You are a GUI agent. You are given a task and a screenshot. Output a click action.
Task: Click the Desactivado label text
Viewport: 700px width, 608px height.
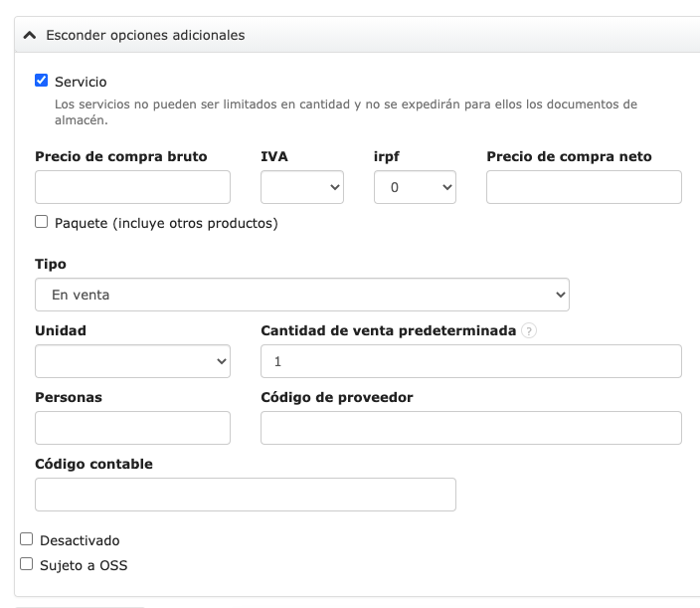coord(80,540)
